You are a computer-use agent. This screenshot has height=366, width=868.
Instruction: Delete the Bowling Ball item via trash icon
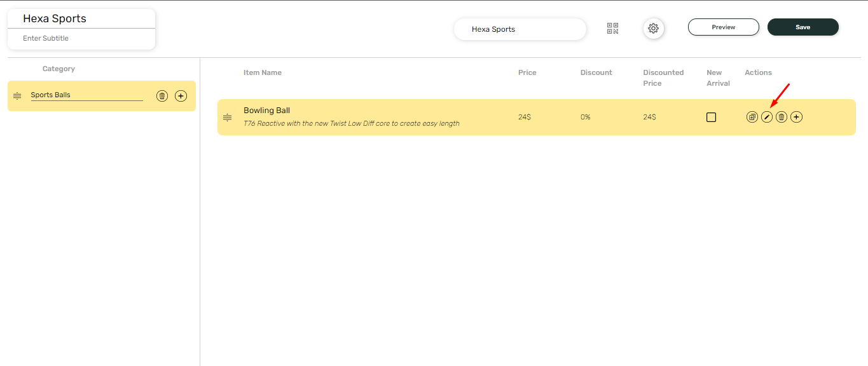(x=782, y=117)
